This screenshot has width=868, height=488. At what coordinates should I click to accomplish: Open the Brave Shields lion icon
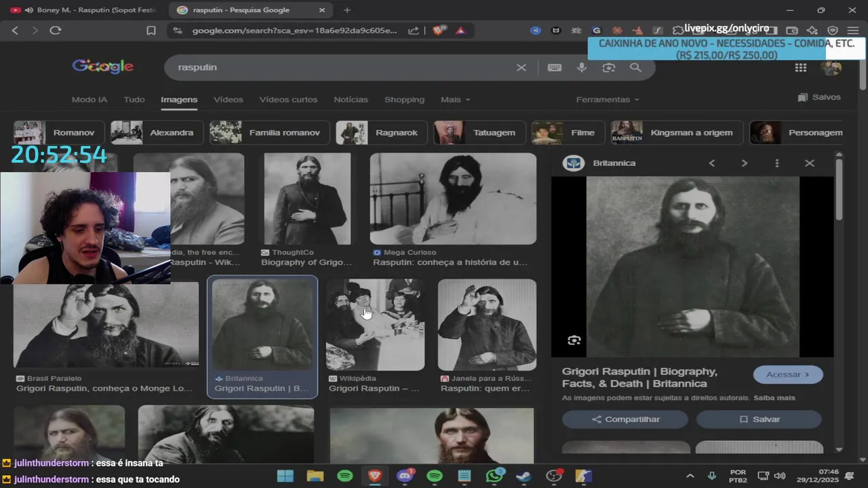coord(438,30)
